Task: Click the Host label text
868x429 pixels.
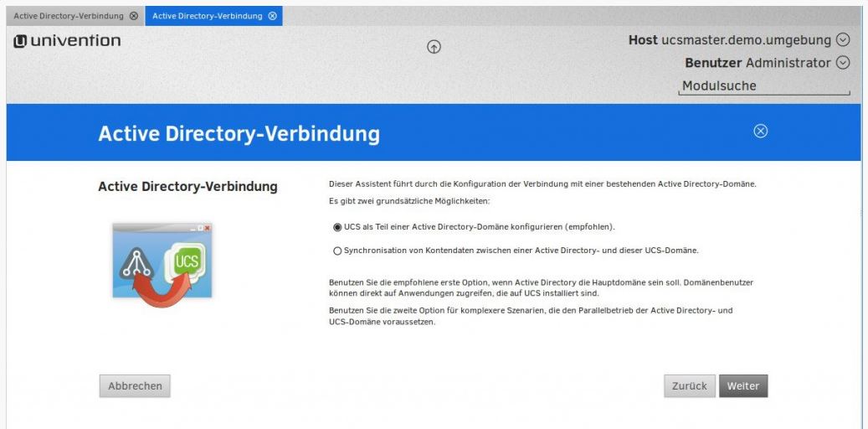Action: click(643, 40)
